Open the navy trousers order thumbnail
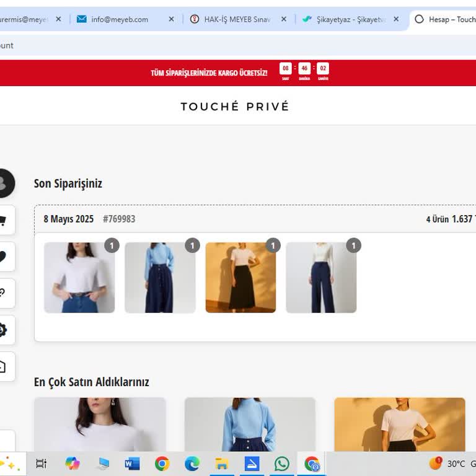This screenshot has width=476, height=476. (321, 278)
